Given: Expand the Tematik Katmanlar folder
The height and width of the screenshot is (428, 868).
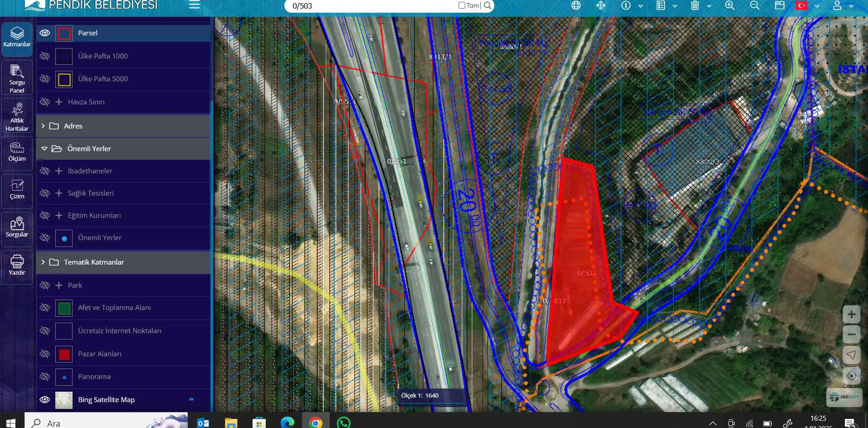Looking at the screenshot, I should pyautogui.click(x=43, y=262).
